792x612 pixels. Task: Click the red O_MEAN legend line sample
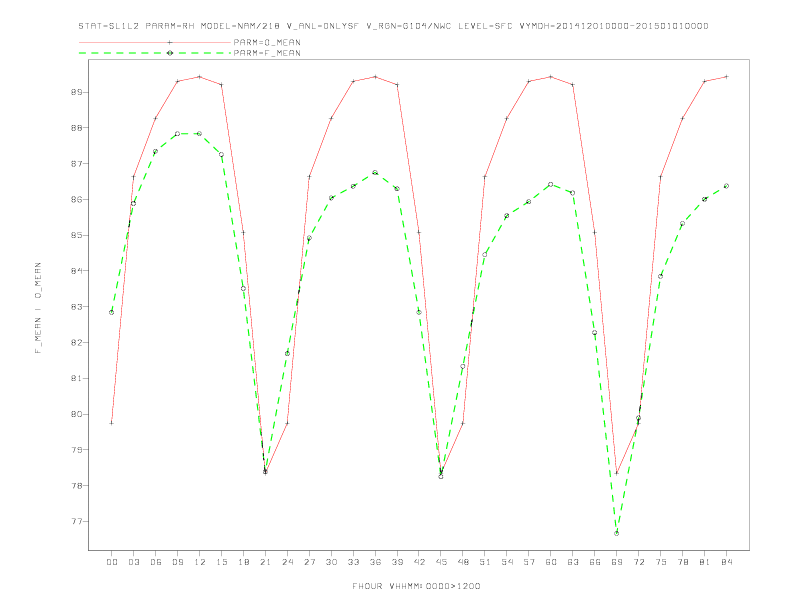tap(155, 42)
